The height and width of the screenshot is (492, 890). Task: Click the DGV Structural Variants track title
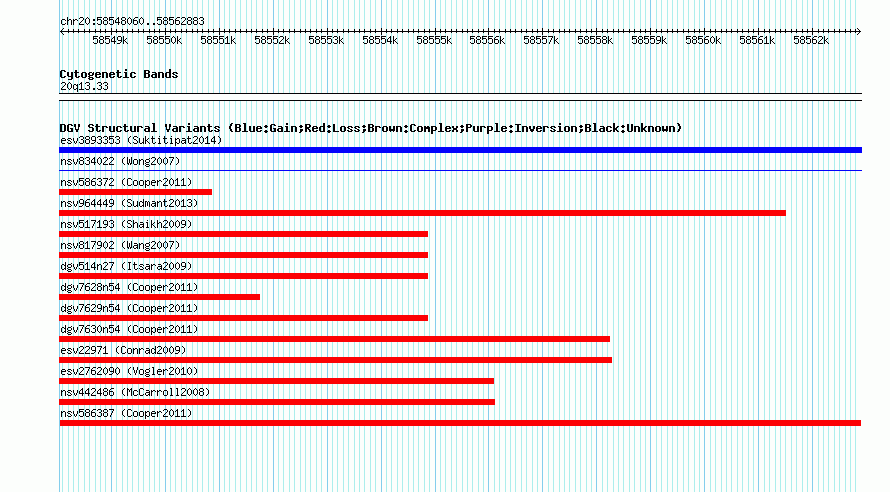[371, 128]
